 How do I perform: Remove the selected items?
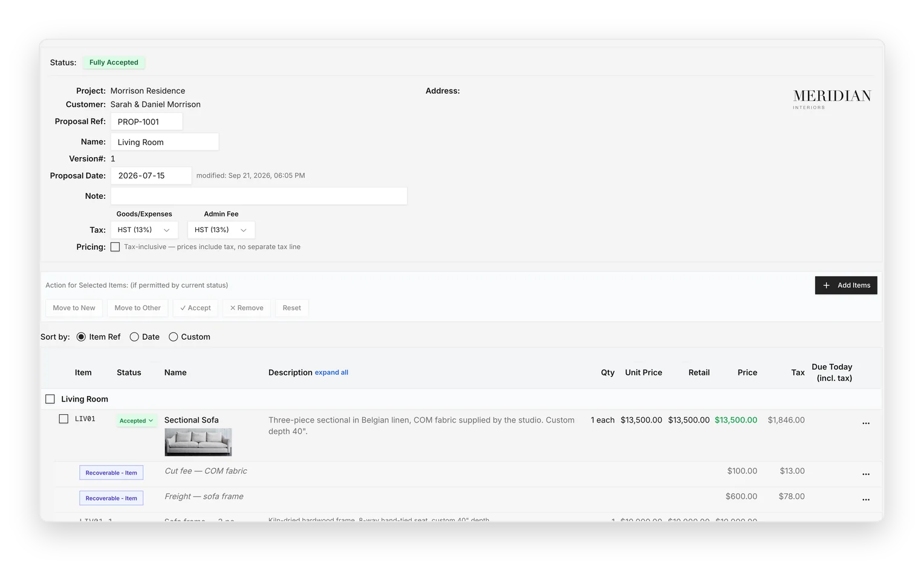coord(247,308)
